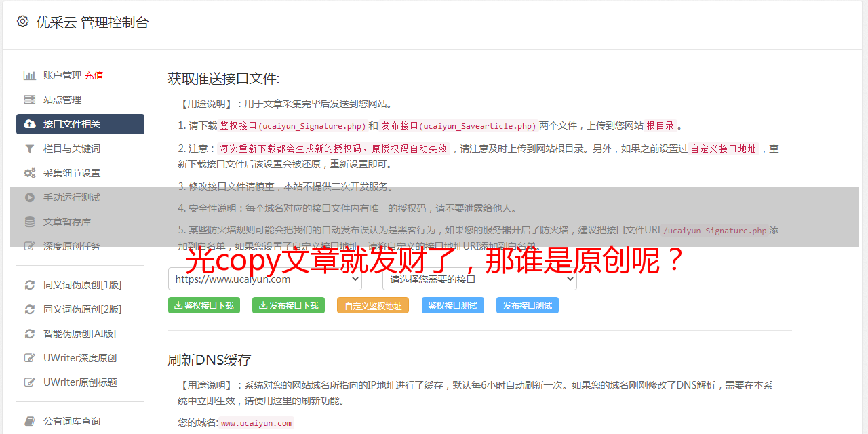Click the edit icon for UWriter原创标题
This screenshot has height=434, width=868.
[30, 382]
